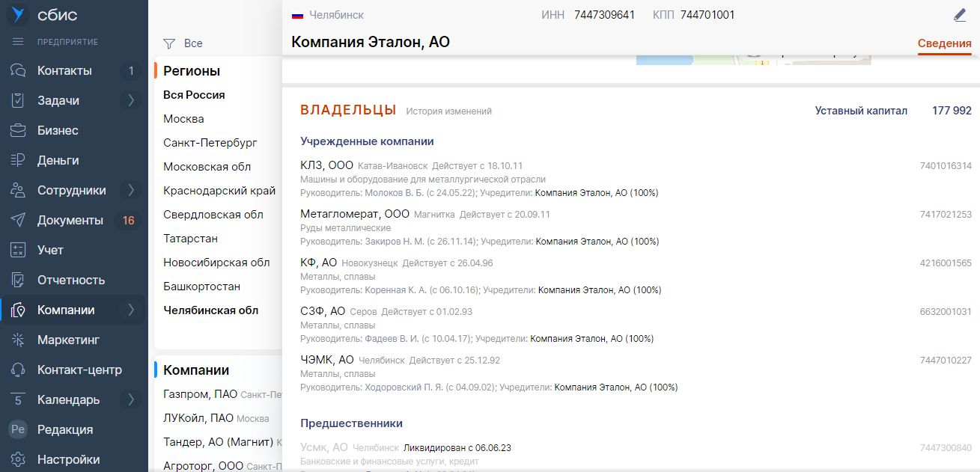Open the Бизнес menu item
Viewport: 980px width, 472px height.
point(58,130)
